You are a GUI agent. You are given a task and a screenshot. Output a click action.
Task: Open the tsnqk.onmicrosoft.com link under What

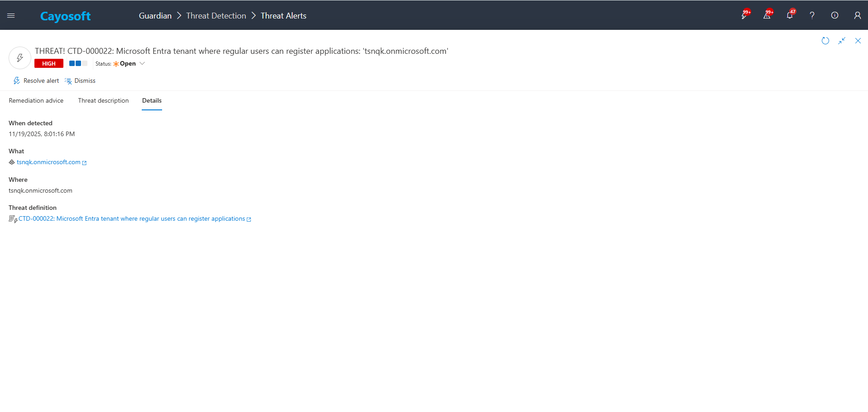click(x=48, y=162)
